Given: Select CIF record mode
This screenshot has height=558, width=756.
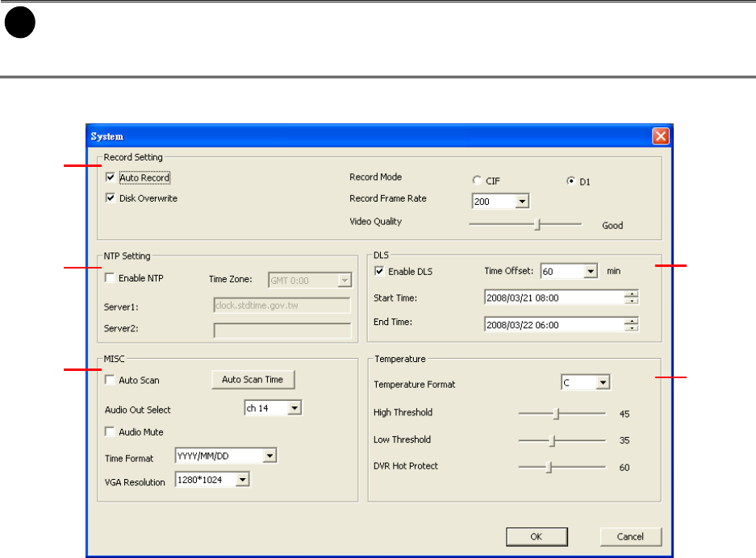Looking at the screenshot, I should click(477, 181).
